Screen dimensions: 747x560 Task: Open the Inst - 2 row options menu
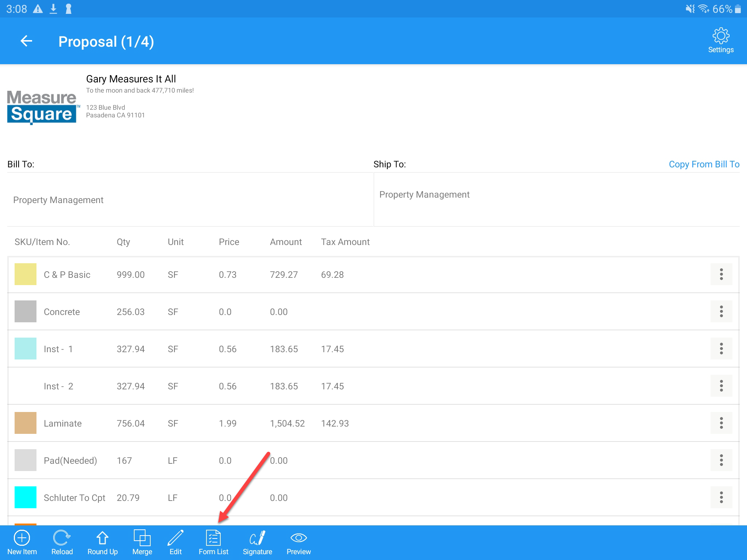[721, 386]
